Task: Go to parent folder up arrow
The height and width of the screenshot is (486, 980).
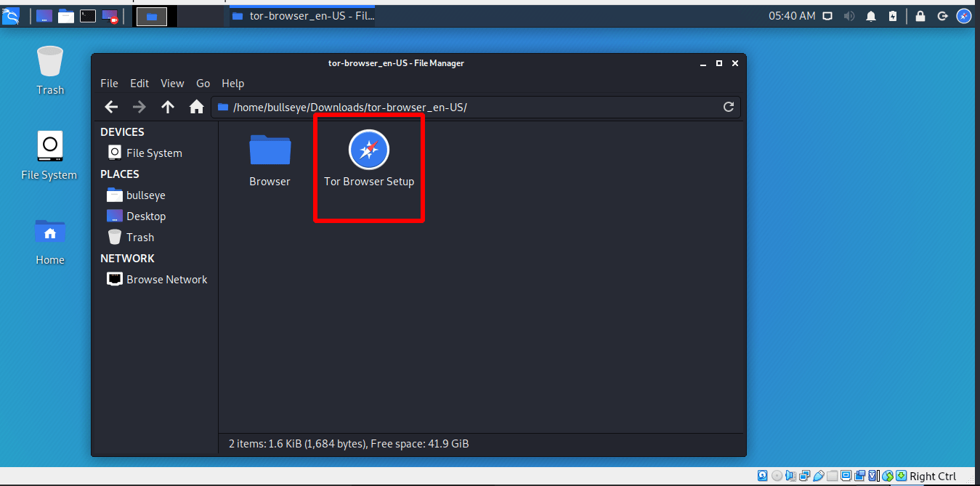Action: (x=168, y=107)
